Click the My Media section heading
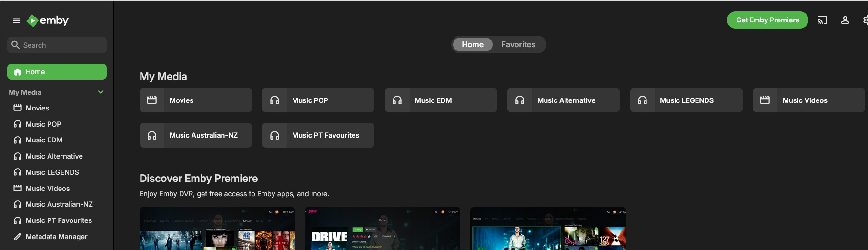The image size is (868, 250). point(163,76)
